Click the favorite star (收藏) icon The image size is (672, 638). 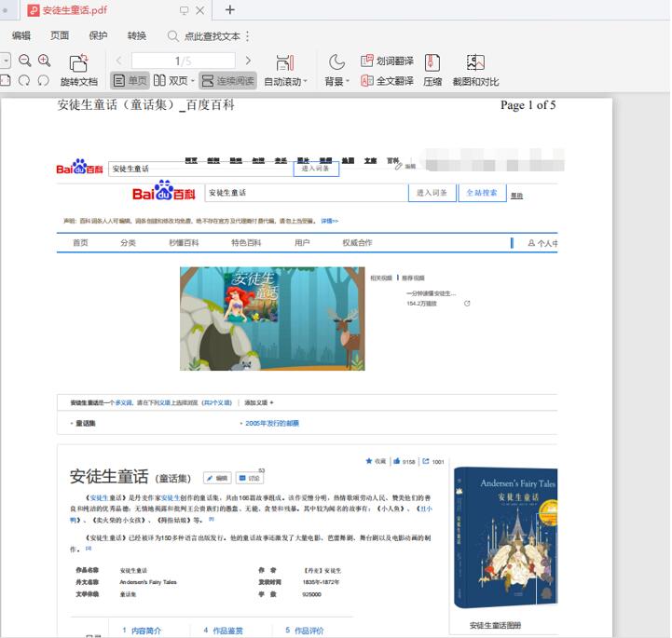click(x=369, y=461)
